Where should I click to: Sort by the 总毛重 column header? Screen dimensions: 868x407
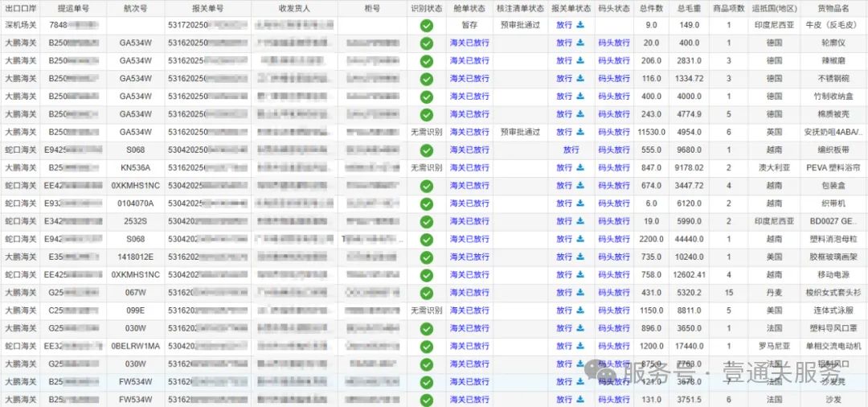[x=689, y=8]
